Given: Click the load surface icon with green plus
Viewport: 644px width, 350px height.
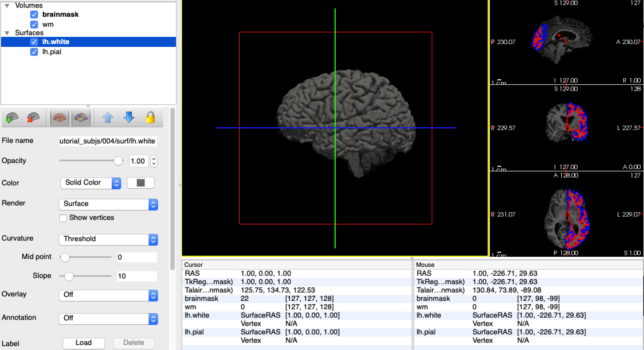Looking at the screenshot, I should point(12,118).
